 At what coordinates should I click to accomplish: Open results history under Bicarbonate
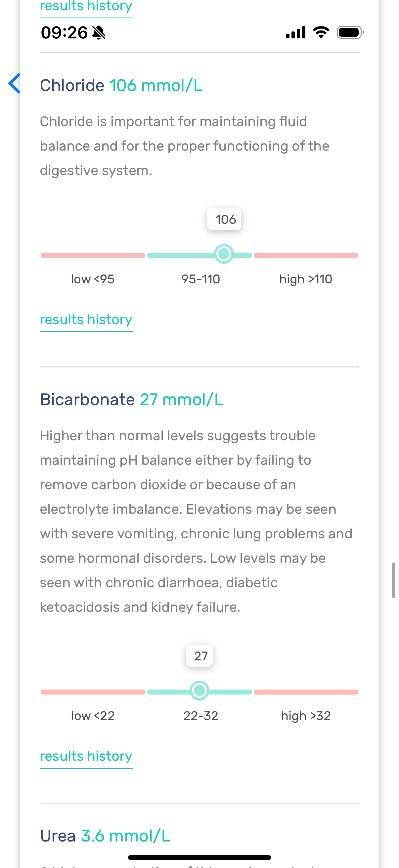tap(86, 756)
